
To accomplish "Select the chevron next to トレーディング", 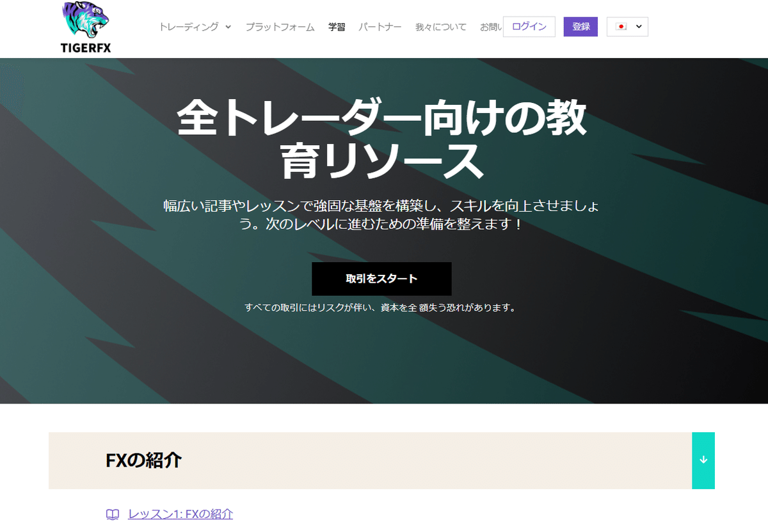I will coord(228,27).
